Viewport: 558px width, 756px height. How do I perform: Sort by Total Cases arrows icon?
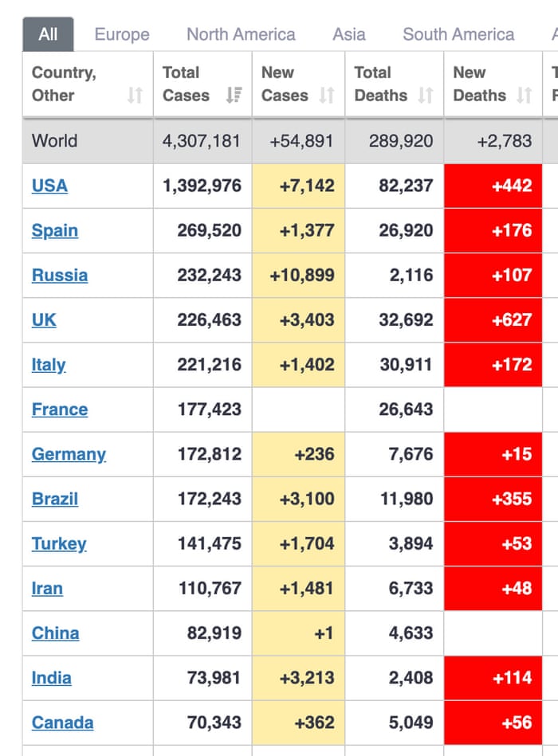point(234,96)
